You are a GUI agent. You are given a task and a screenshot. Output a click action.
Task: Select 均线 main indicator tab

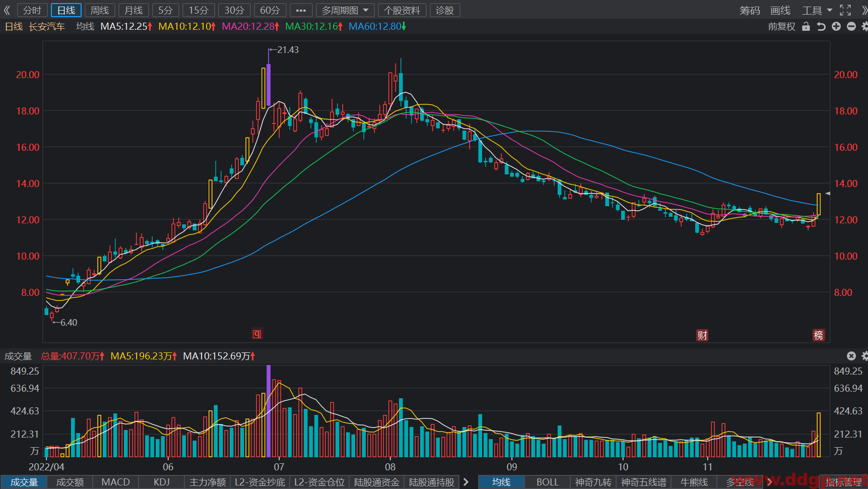(501, 482)
